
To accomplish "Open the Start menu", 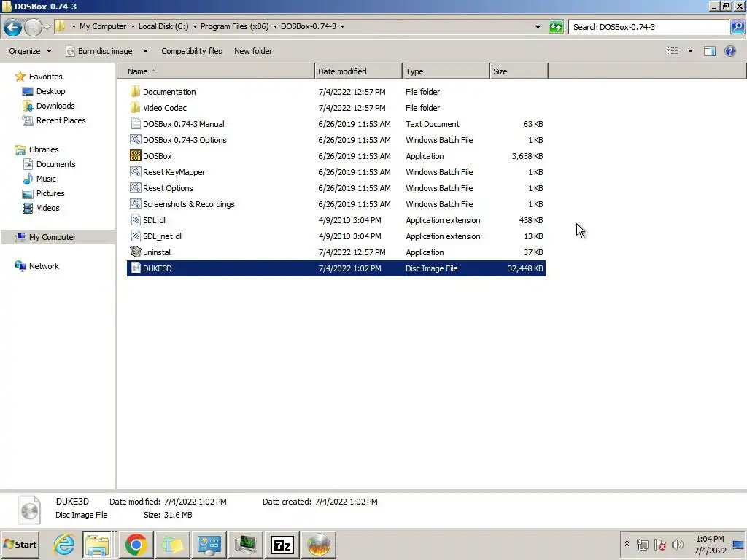I will point(20,544).
